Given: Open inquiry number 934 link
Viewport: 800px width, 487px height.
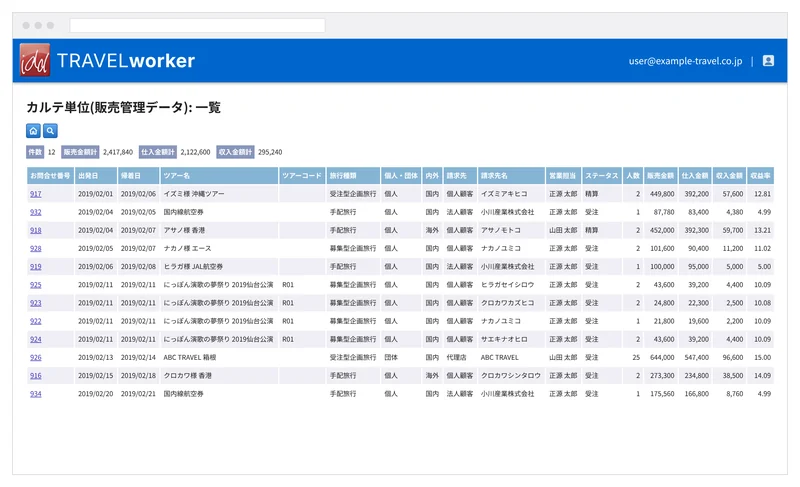Looking at the screenshot, I should 36,394.
